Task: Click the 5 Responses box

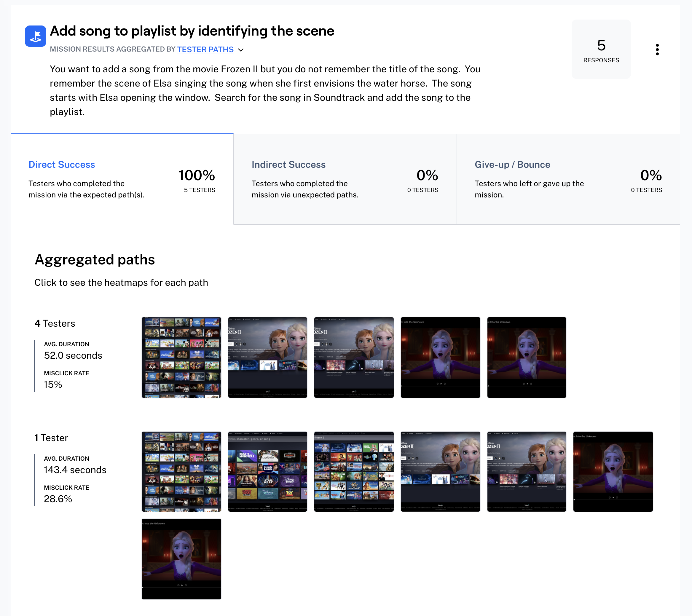Action: coord(601,50)
